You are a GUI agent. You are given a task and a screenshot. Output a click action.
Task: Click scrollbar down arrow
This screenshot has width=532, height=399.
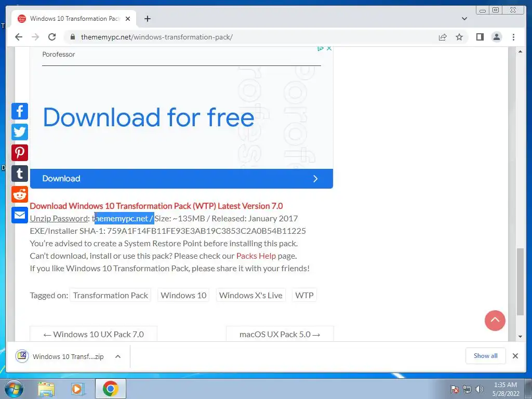pos(520,337)
